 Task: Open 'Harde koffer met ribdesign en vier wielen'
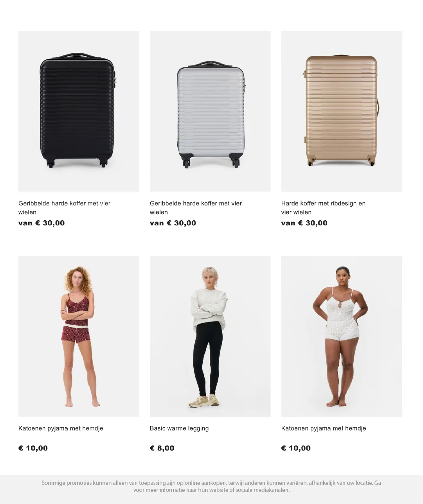coord(323,208)
